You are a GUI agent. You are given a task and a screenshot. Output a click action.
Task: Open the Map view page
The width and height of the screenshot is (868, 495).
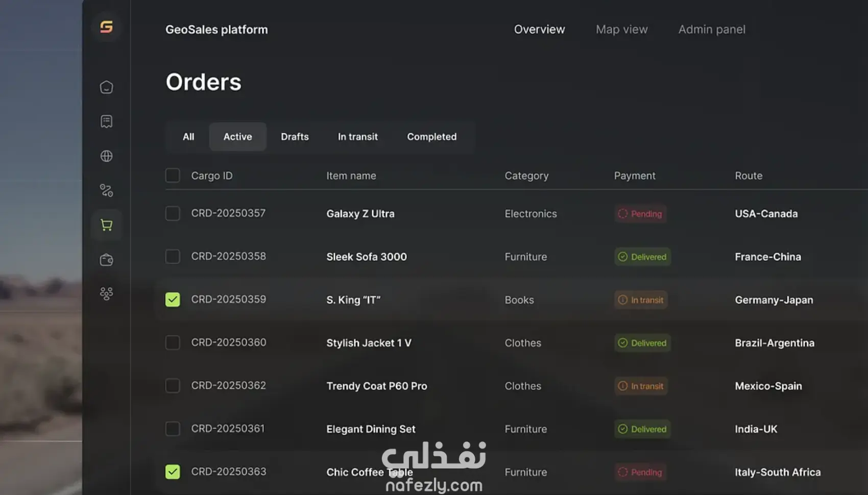tap(621, 30)
